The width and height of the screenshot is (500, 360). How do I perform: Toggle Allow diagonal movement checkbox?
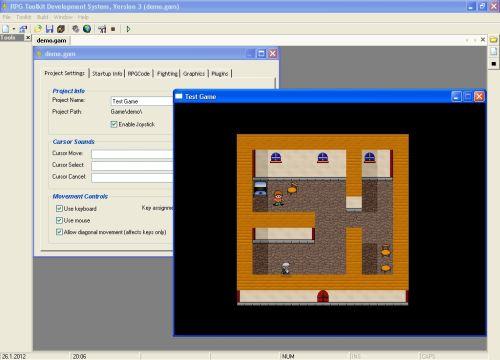pos(59,232)
